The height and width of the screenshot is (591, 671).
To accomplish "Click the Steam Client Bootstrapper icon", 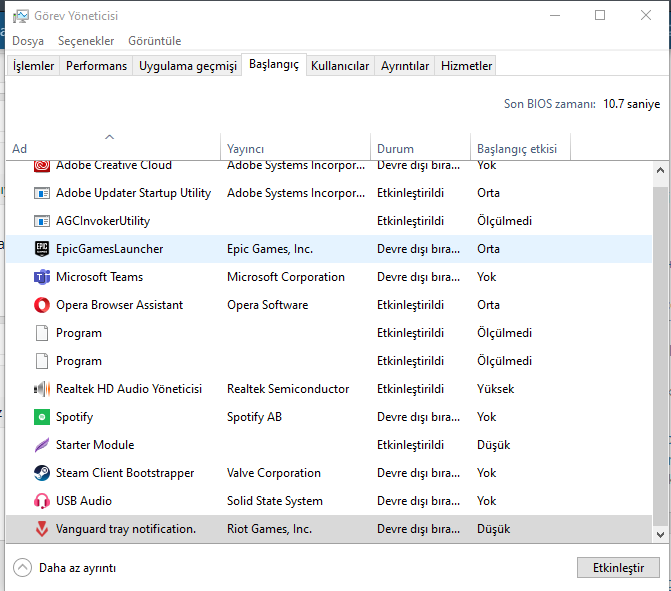I will coord(42,473).
